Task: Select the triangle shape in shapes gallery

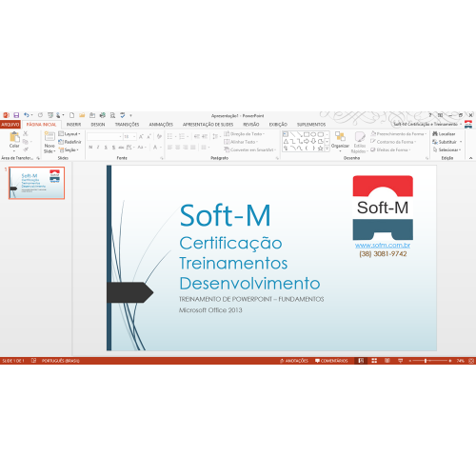Action: coord(286,142)
